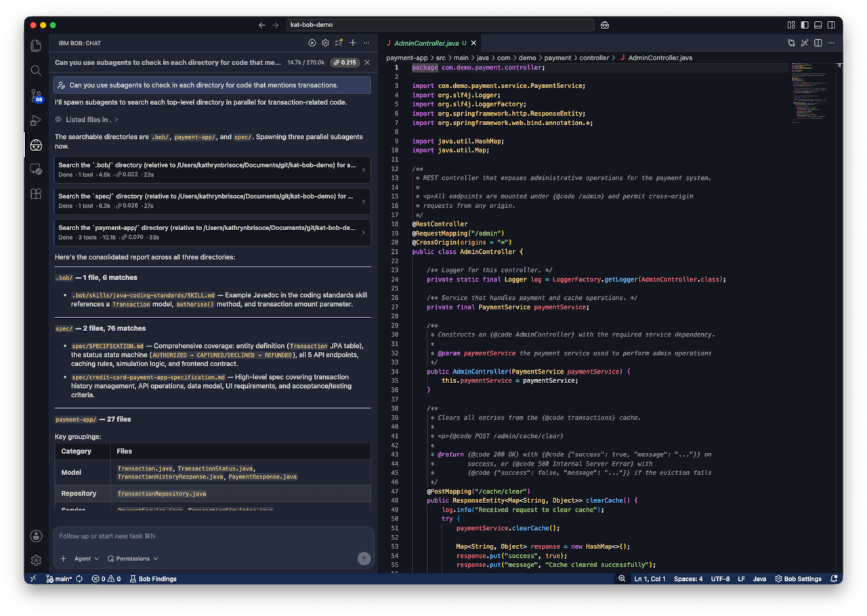The image size is (867, 616).
Task: Open the Manage gear in activity bar
Action: (36, 560)
